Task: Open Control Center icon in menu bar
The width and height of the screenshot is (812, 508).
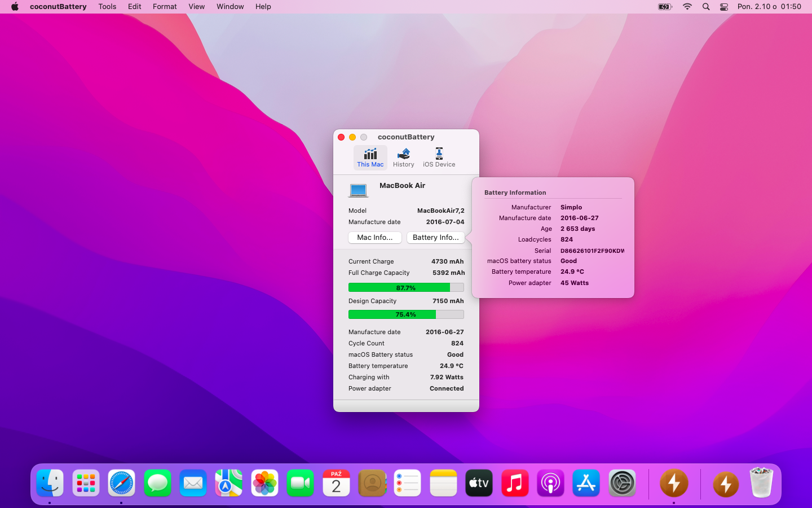Action: pyautogui.click(x=724, y=7)
